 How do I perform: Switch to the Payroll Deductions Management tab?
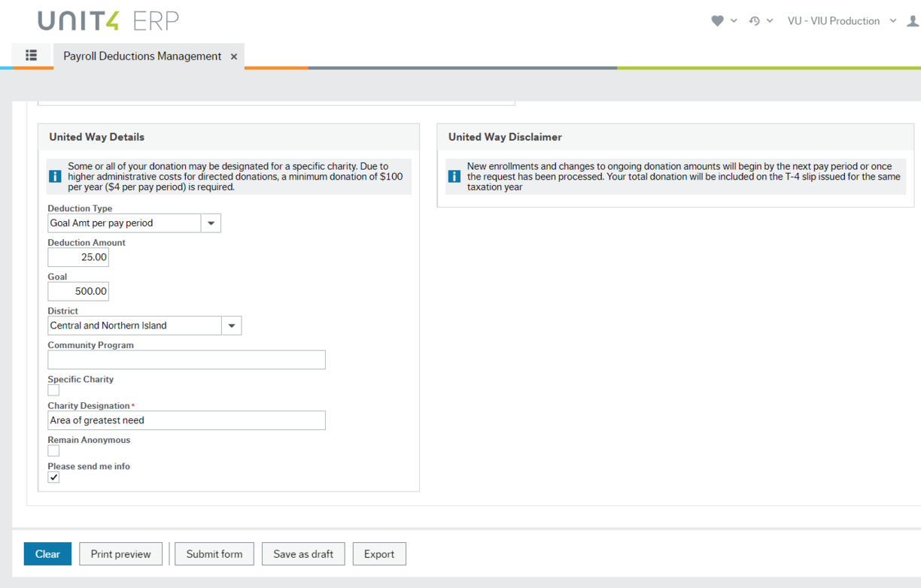point(142,56)
